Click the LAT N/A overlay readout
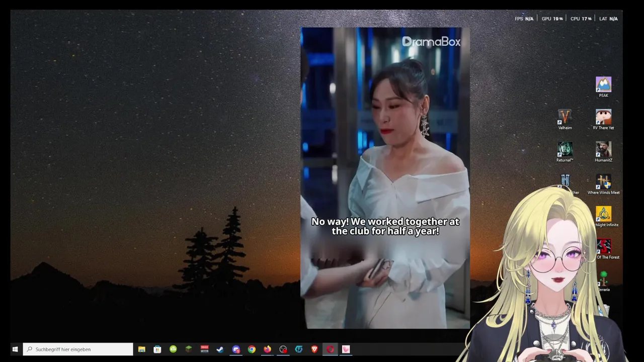This screenshot has height=362, width=644. tap(608, 19)
